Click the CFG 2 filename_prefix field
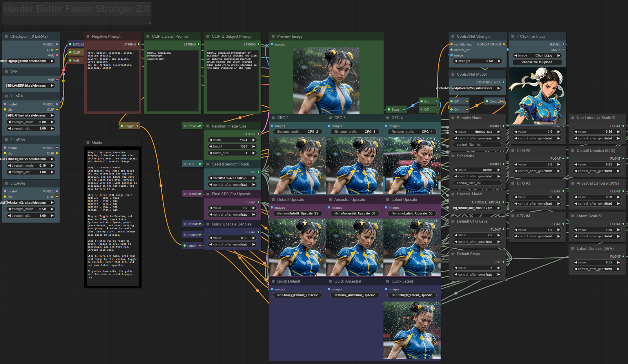 tap(297, 132)
